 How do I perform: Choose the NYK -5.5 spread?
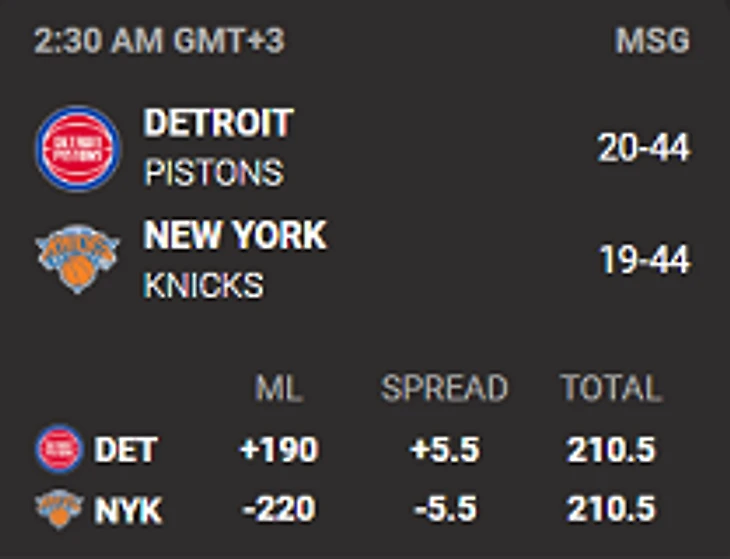tap(445, 509)
